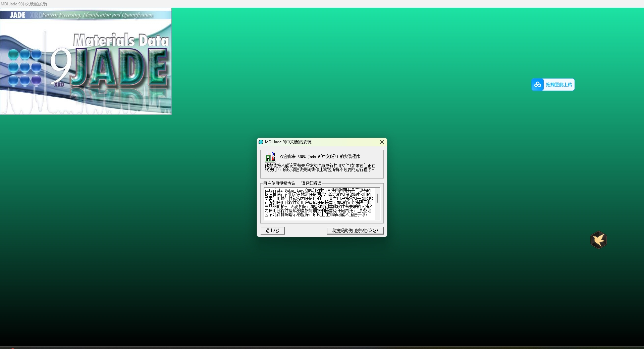Click the Pattern Processing banner at top
The height and width of the screenshot is (349, 644).
[x=97, y=15]
